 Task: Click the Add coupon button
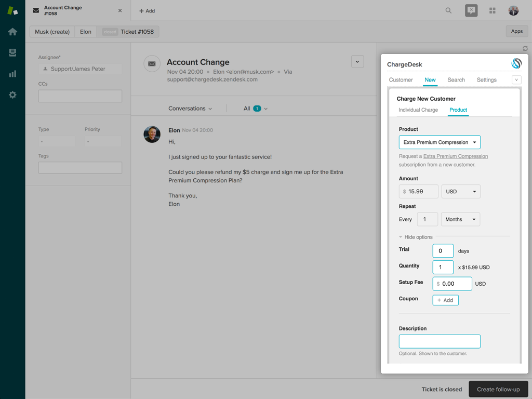point(445,300)
